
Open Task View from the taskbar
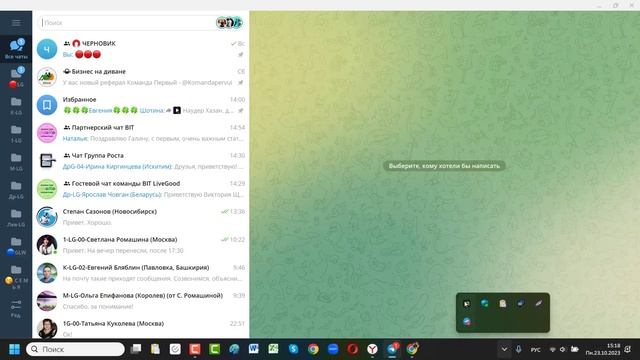point(136,349)
